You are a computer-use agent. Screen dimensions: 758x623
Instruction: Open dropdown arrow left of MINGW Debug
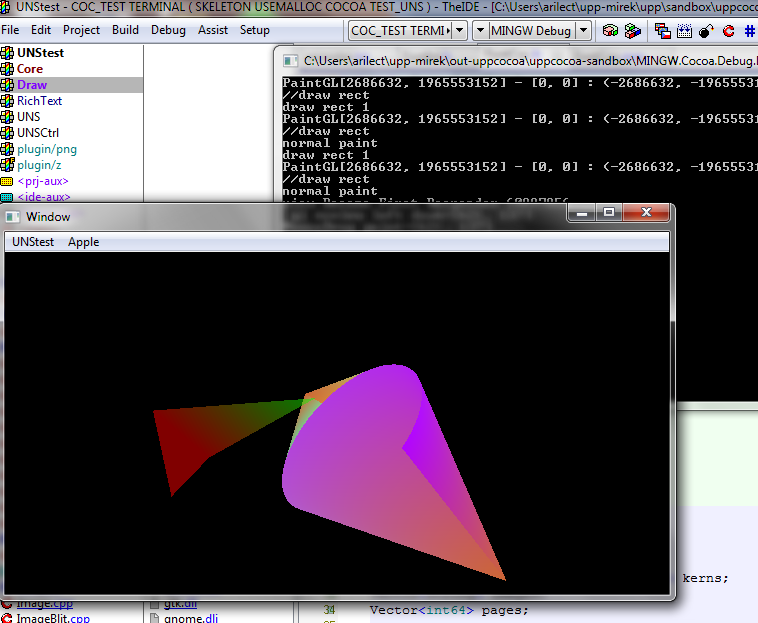tap(480, 30)
